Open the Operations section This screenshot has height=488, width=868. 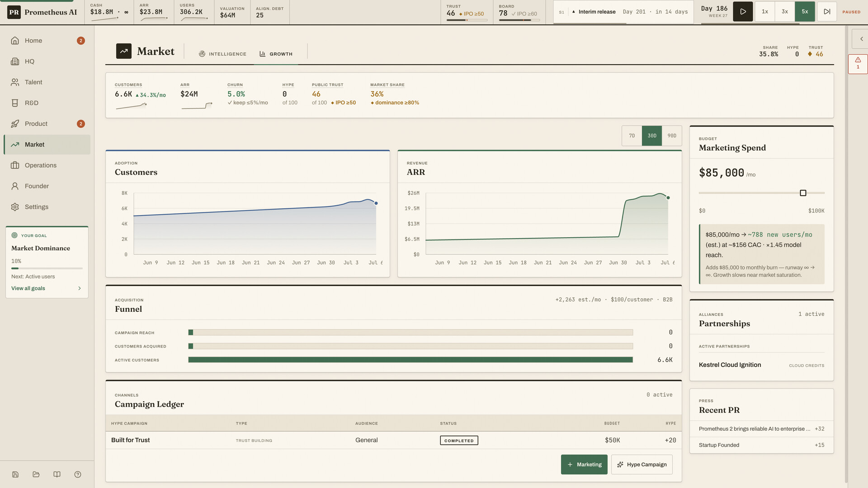pos(47,165)
